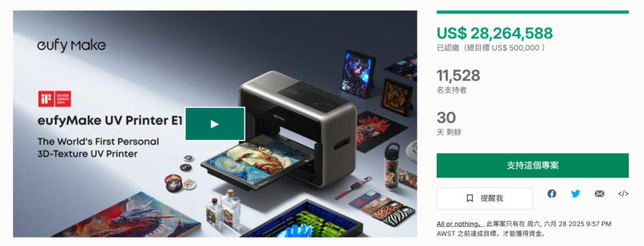Screen dimensions: 644x246
Task: Click the zebra-pattern phone case
Action: click(x=399, y=214)
